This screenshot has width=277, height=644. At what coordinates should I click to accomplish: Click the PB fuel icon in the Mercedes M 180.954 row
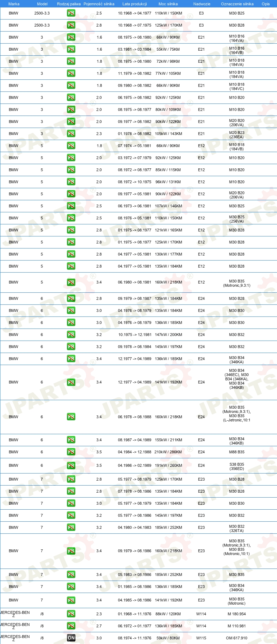coord(71,614)
